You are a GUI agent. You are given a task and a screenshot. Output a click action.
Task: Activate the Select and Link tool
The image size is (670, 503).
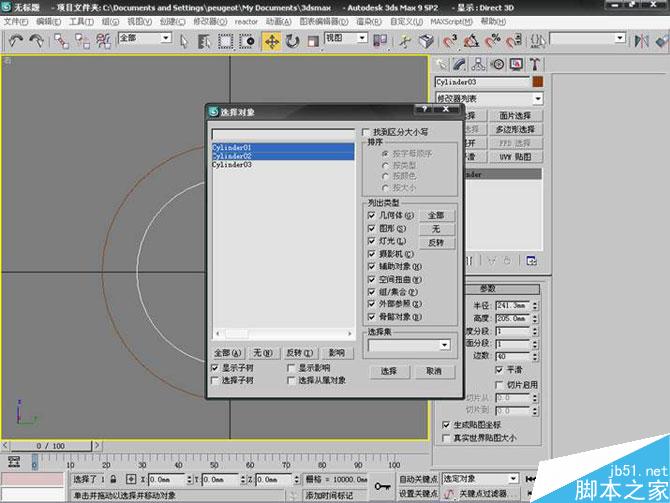pyautogui.click(x=62, y=41)
